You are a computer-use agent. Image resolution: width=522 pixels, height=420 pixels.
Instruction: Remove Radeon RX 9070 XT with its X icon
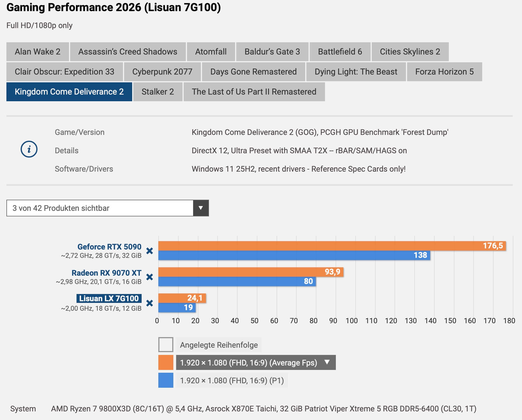150,277
